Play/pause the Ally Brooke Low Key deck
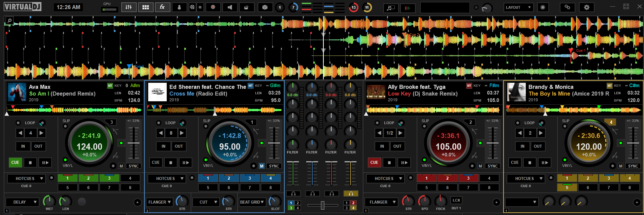Viewport: 644px width, 215px height. pyautogui.click(x=404, y=163)
